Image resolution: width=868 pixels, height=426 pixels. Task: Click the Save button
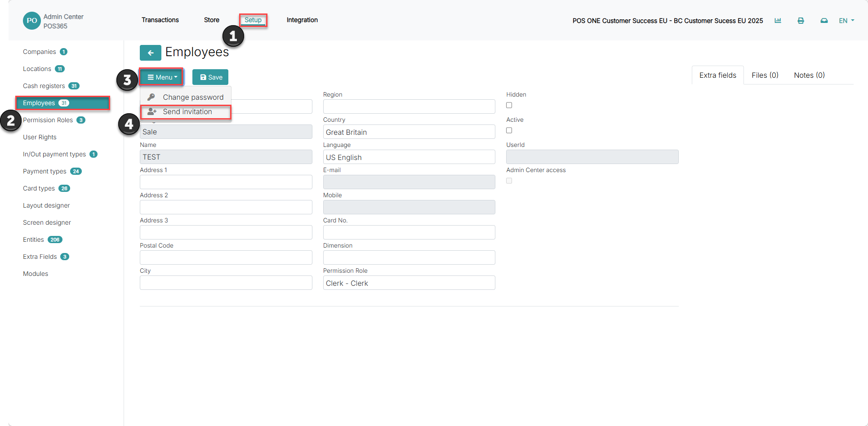coord(210,77)
